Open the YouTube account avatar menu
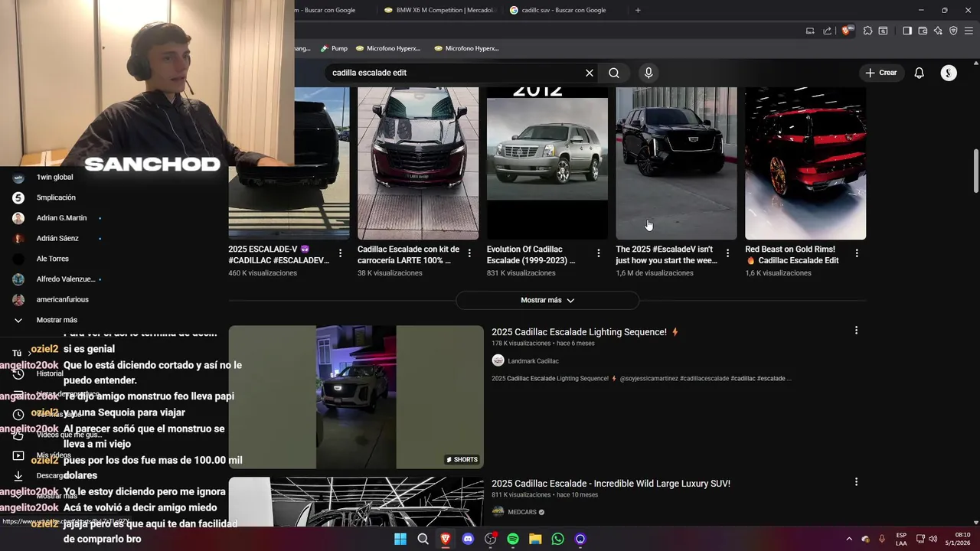This screenshot has width=980, height=551. click(949, 73)
